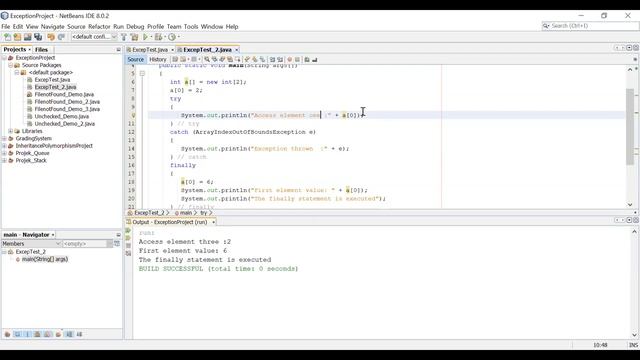Close the Output ExceptionProject tab
Image resolution: width=640 pixels, height=360 pixels.
coord(213,222)
